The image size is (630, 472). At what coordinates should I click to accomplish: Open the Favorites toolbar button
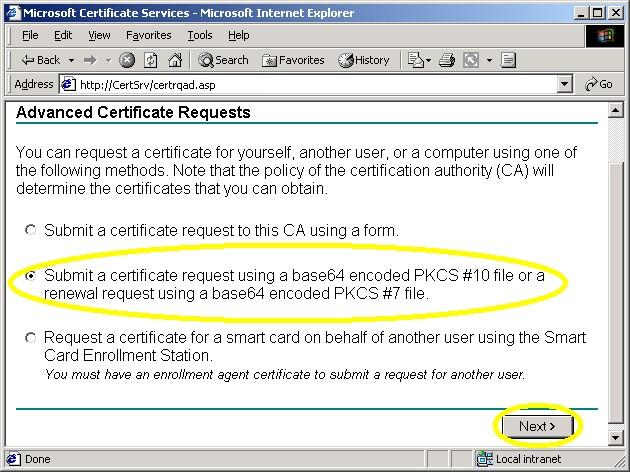coord(293,60)
